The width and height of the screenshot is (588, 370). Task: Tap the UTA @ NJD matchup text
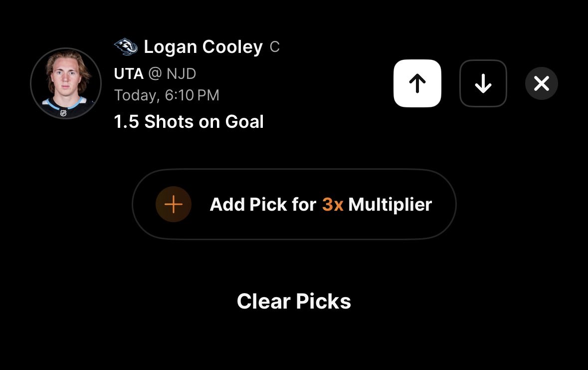155,73
